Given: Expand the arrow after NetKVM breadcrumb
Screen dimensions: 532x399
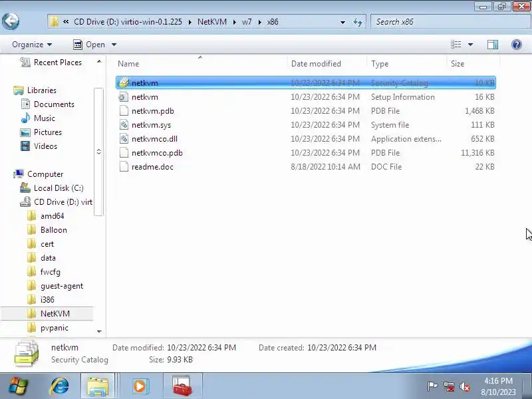Looking at the screenshot, I should click(234, 22).
